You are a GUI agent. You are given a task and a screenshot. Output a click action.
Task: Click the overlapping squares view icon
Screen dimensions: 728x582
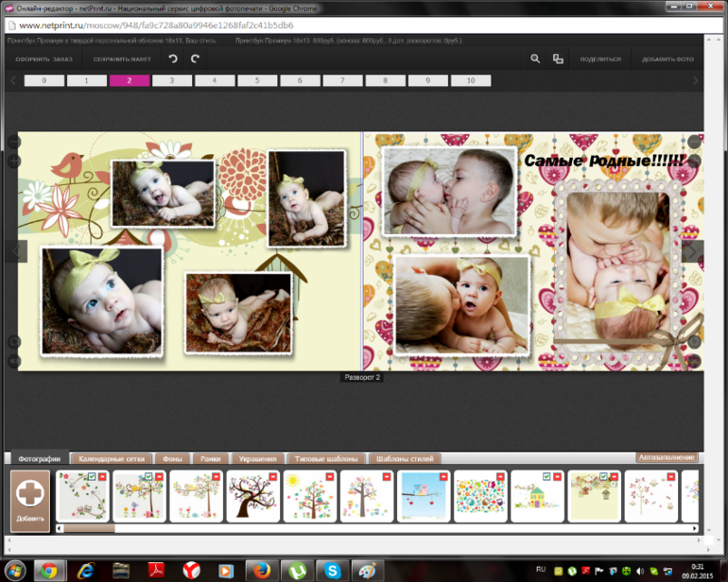pyautogui.click(x=558, y=59)
